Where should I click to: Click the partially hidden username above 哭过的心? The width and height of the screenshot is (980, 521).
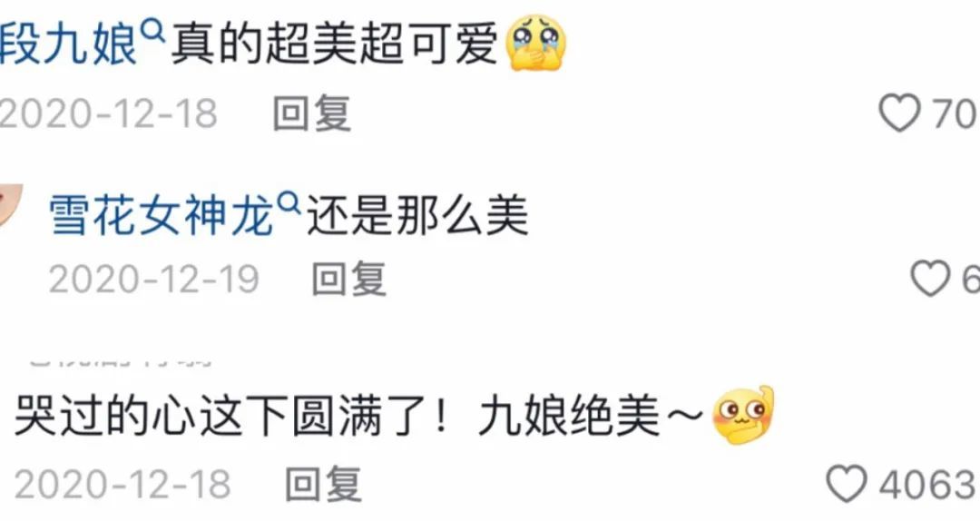tap(122, 361)
